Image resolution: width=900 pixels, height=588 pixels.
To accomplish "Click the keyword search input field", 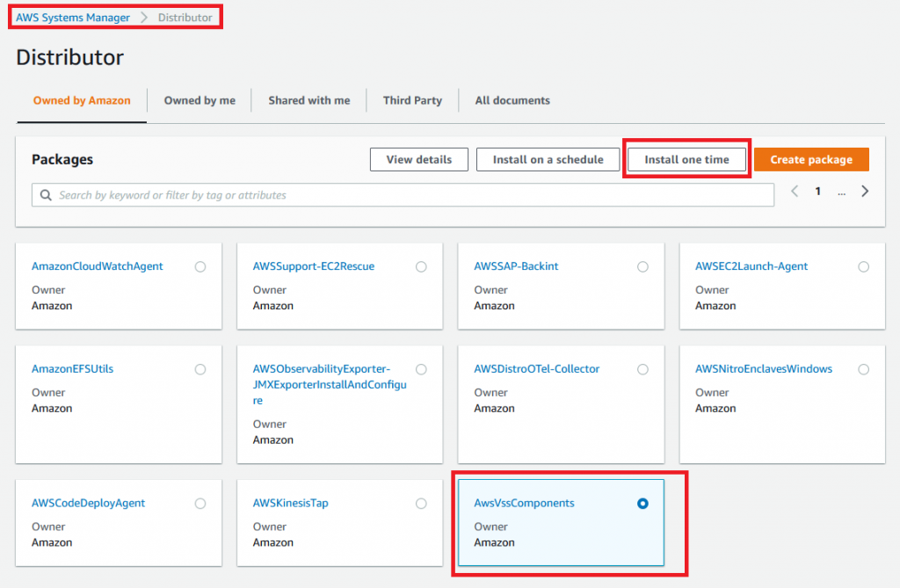I will click(x=352, y=194).
